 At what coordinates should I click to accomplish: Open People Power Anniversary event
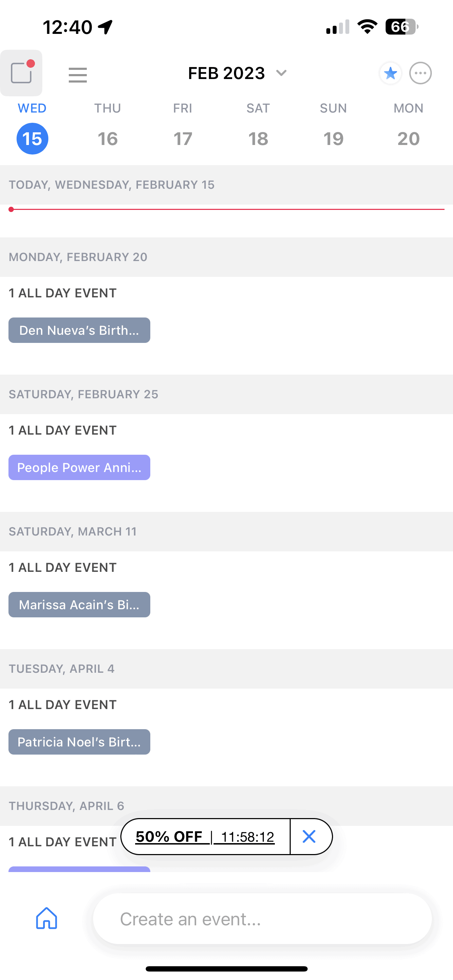click(x=79, y=467)
